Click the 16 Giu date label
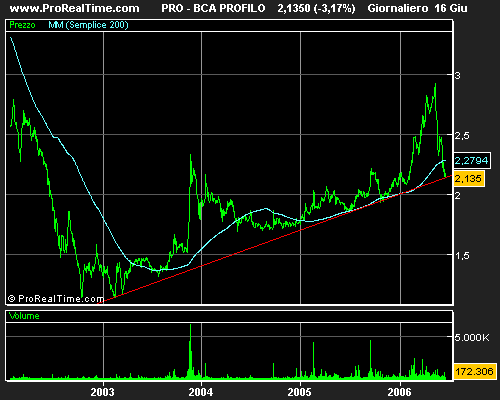This screenshot has height=400, width=500. pyautogui.click(x=451, y=8)
